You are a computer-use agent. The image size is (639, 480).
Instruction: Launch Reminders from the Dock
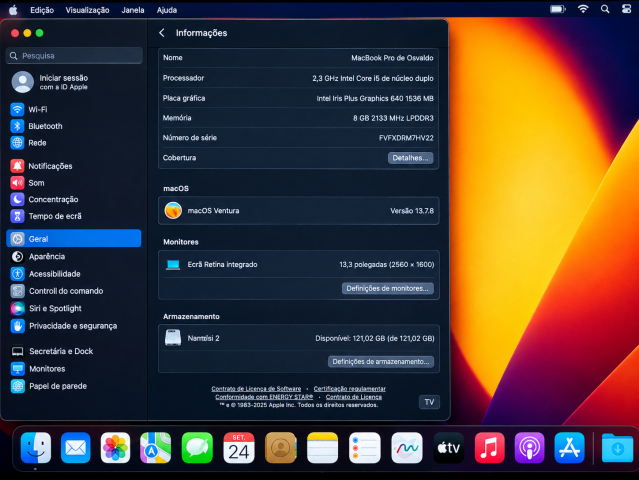pyautogui.click(x=365, y=448)
